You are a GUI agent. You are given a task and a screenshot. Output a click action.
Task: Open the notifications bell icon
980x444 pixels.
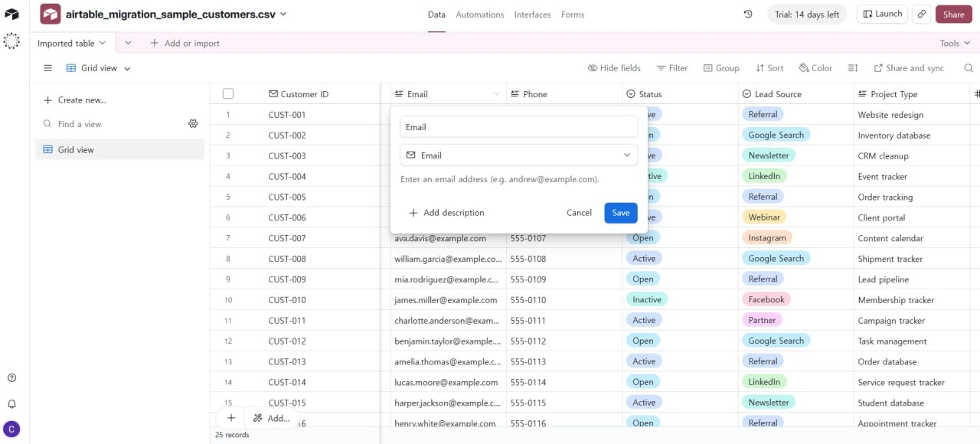coord(11,403)
